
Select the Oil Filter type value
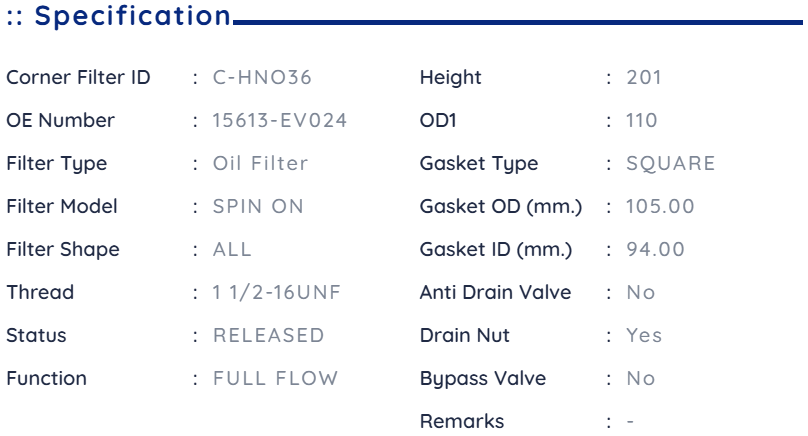pos(260,164)
